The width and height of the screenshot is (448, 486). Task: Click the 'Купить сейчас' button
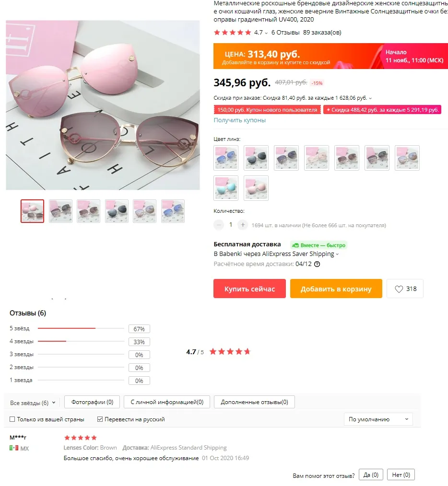click(x=249, y=289)
